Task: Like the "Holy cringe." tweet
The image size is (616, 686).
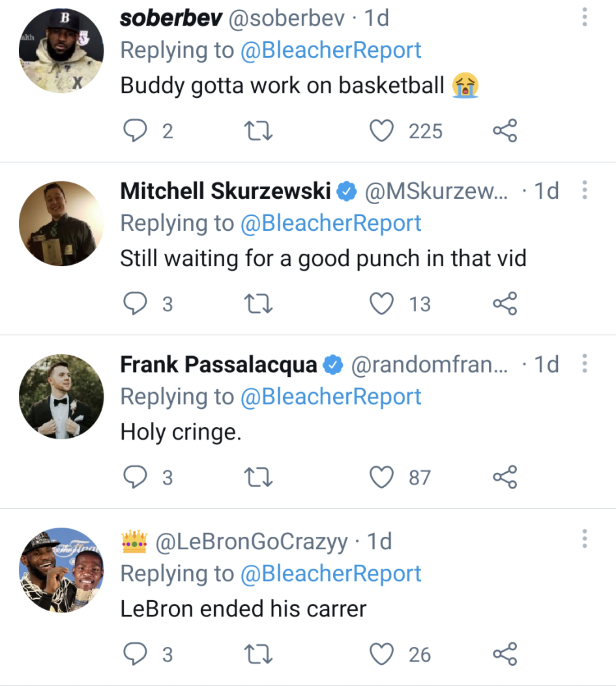Action: [x=381, y=477]
